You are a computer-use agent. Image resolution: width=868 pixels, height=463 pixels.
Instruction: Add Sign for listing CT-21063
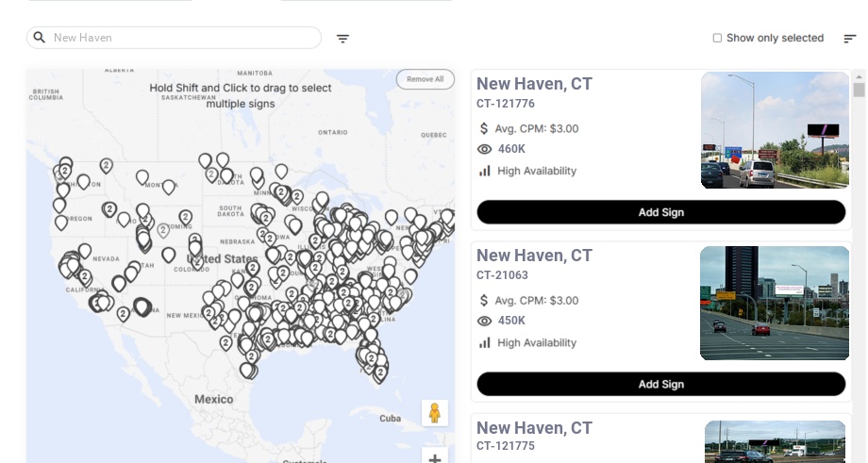[x=660, y=384]
